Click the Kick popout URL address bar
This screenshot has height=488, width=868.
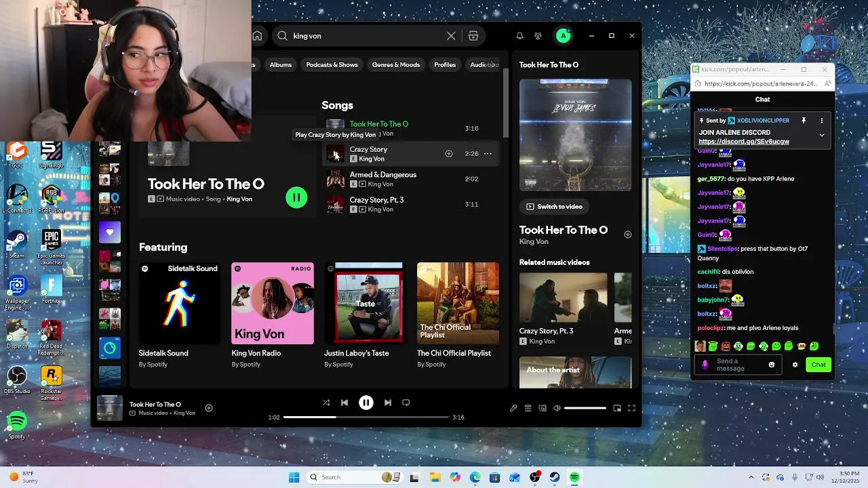(762, 84)
